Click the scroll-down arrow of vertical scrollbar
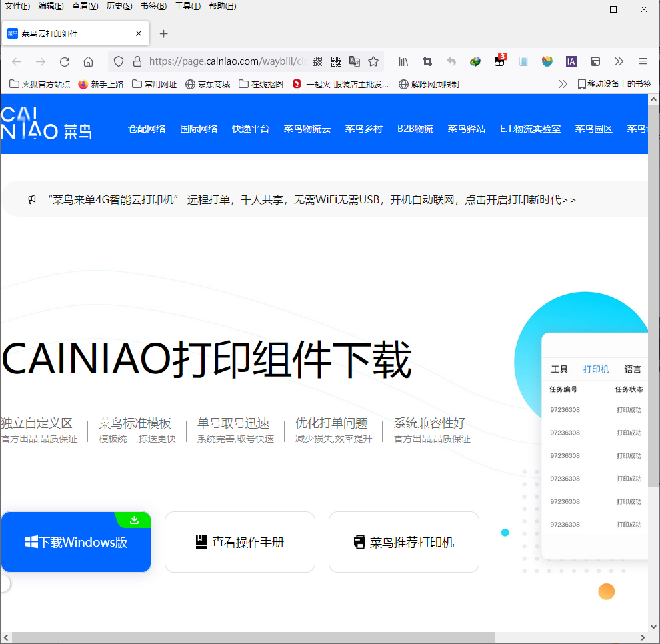 coord(654,626)
